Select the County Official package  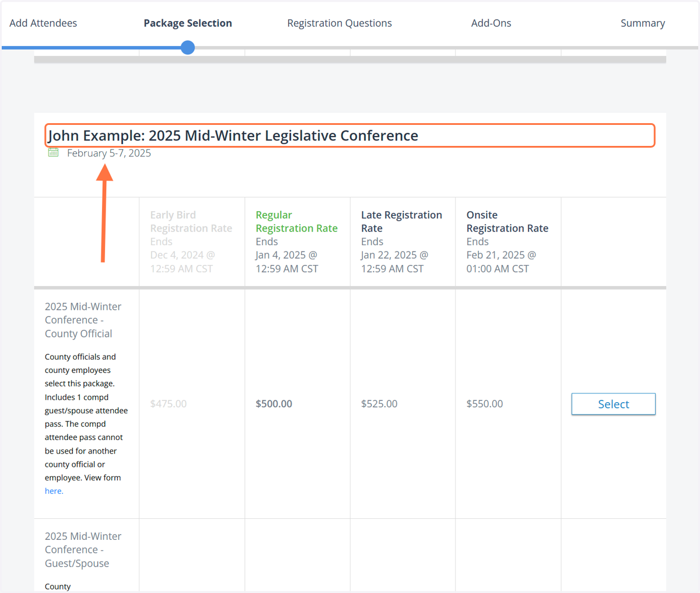tap(614, 404)
